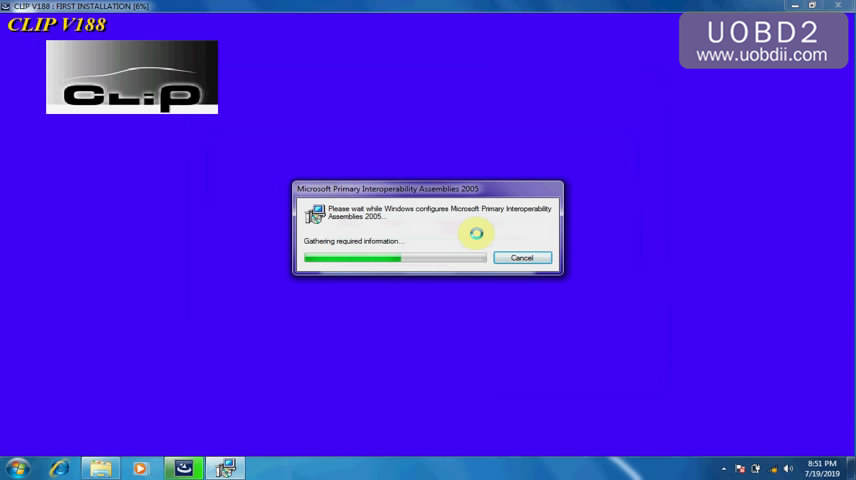Viewport: 856px width, 480px height.
Task: Open Windows Media Player from taskbar
Action: click(x=141, y=467)
